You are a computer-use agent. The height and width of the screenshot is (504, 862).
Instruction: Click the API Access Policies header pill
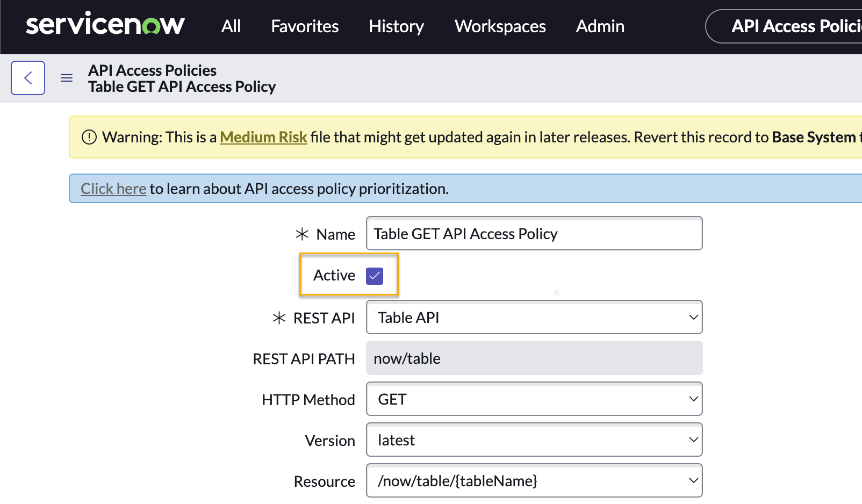pos(785,26)
